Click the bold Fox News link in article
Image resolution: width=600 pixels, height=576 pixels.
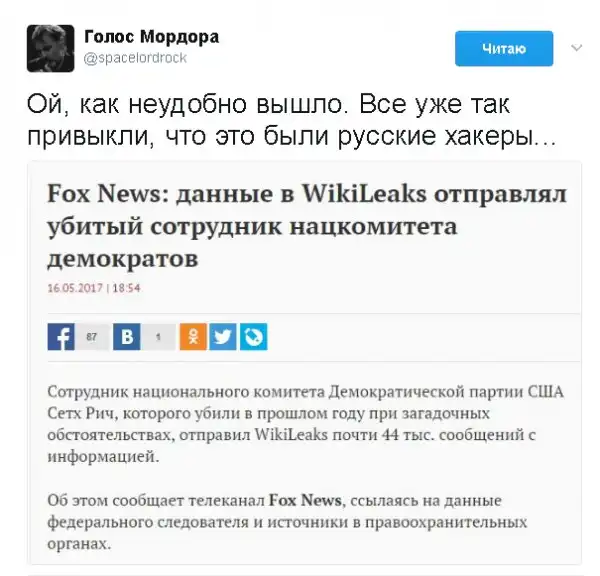[305, 500]
